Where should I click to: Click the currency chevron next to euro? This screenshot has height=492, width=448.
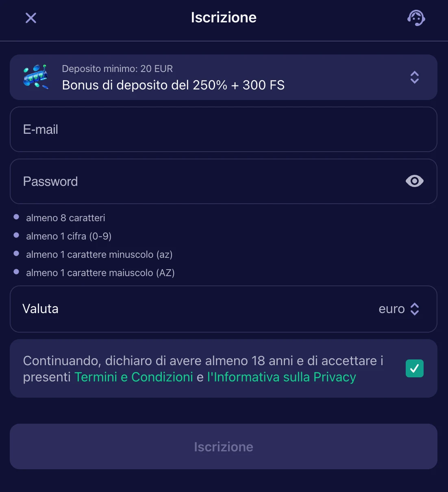[x=415, y=309]
